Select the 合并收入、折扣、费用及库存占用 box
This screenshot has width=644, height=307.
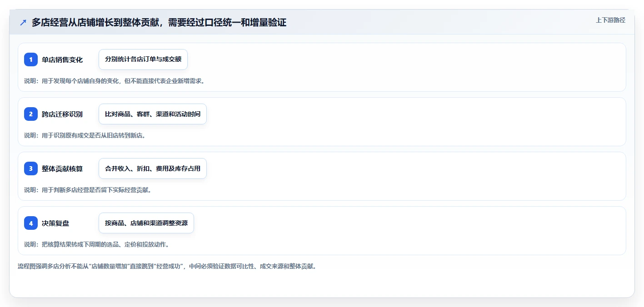coord(153,168)
